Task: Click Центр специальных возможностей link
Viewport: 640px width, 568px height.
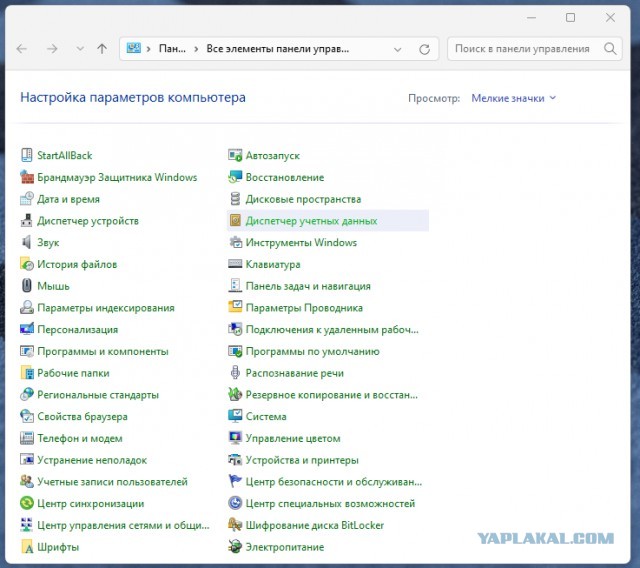Action: 330,503
